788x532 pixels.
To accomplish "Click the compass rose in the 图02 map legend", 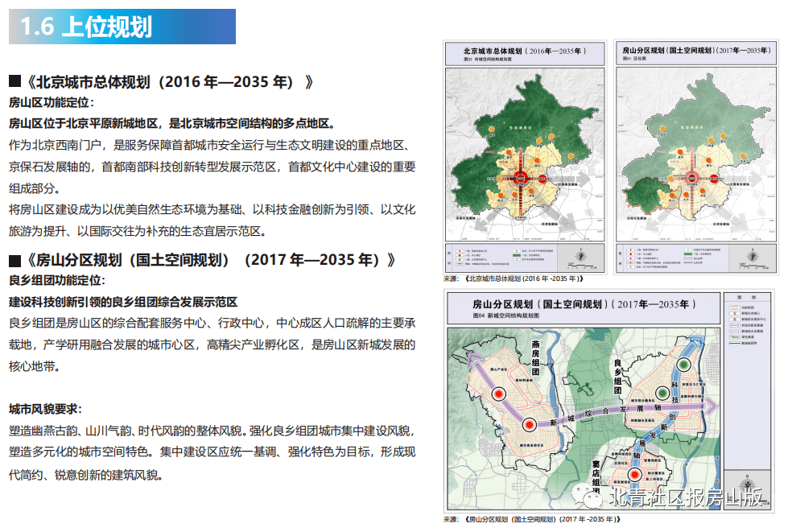I will click(x=581, y=256).
